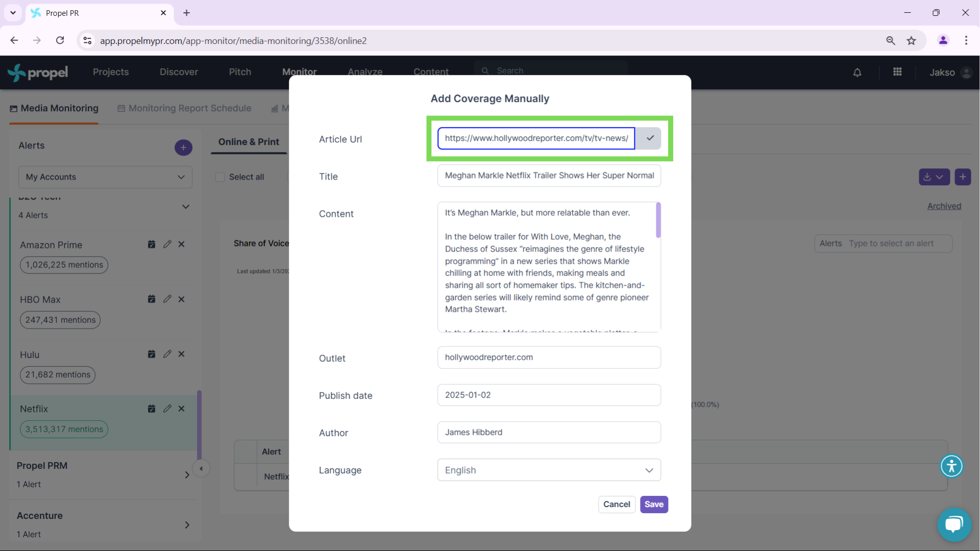Edit the Outlet field hollywoodreporter.com
Image resolution: width=980 pixels, height=551 pixels.
click(x=549, y=358)
